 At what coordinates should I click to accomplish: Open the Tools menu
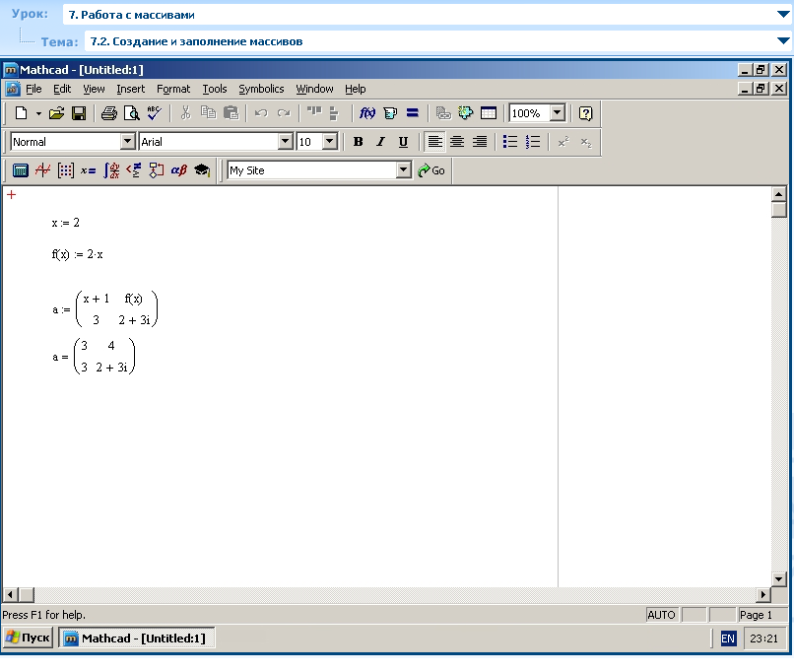215,89
